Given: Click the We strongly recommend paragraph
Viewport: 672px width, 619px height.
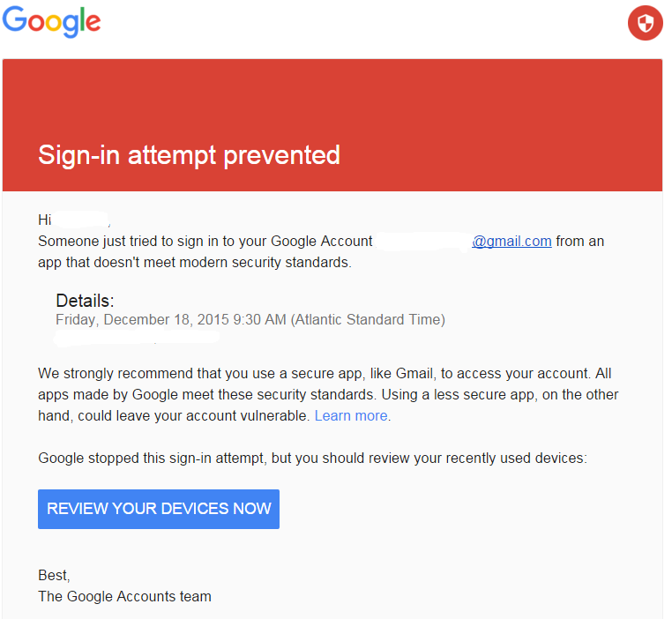Looking at the screenshot, I should 328,394.
